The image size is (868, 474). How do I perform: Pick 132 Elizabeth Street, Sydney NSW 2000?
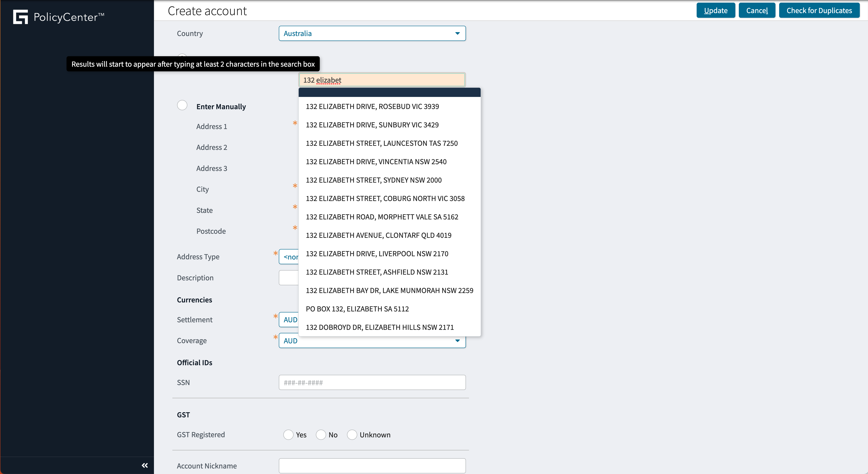(373, 180)
